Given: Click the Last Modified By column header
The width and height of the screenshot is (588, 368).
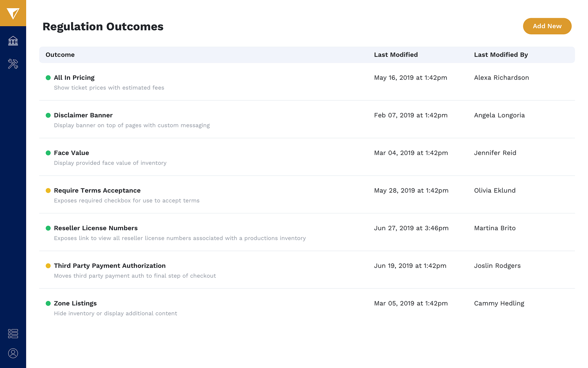Looking at the screenshot, I should (x=501, y=55).
